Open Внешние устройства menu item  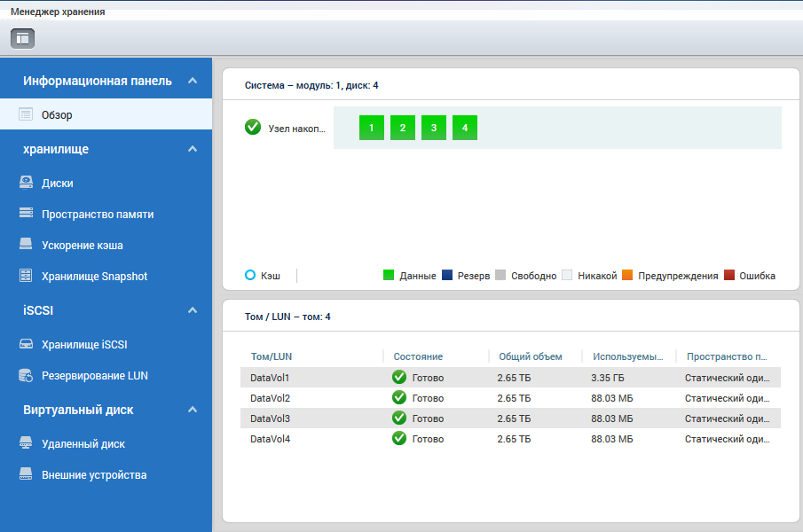coord(93,475)
